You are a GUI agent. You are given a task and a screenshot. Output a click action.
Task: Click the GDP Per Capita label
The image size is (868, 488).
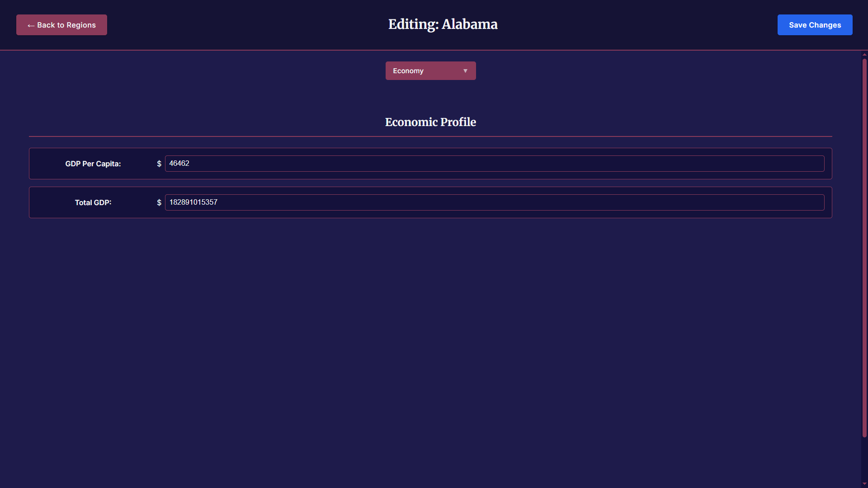(x=93, y=164)
